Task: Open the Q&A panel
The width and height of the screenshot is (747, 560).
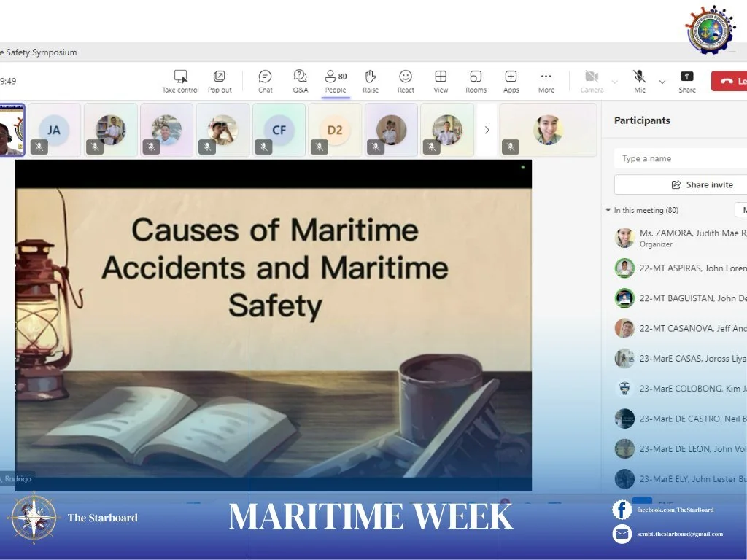Action: pyautogui.click(x=300, y=82)
